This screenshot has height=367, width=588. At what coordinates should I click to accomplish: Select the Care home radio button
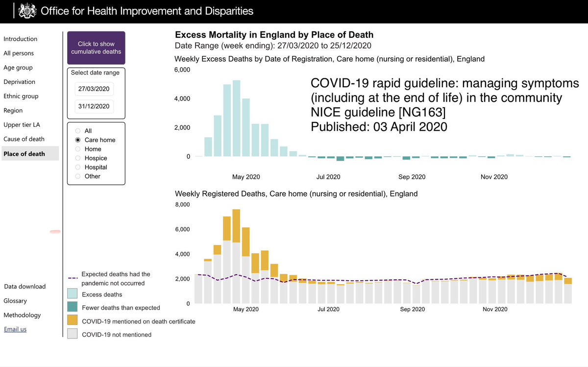(x=77, y=140)
